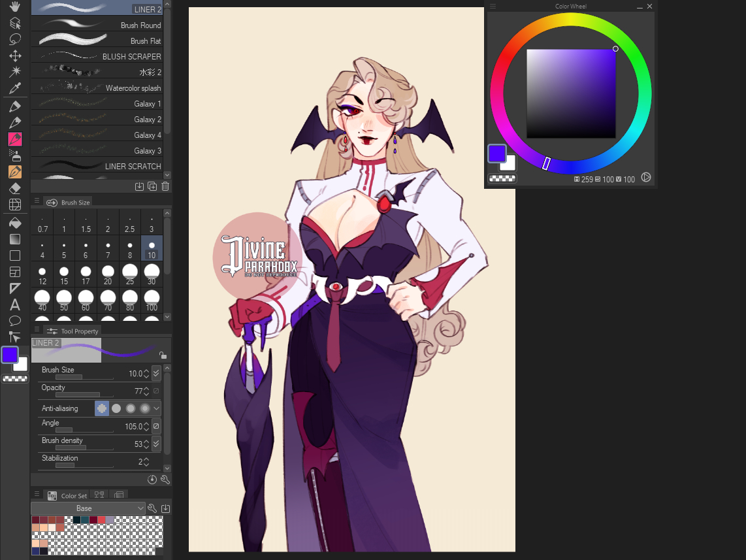Pick the Eyedropper tool

[14, 89]
